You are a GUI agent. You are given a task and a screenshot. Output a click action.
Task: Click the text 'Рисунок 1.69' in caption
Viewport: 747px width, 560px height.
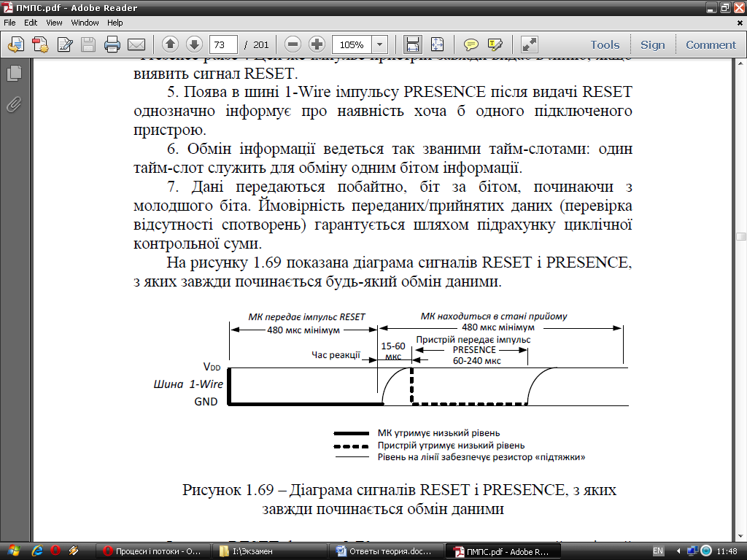pyautogui.click(x=228, y=489)
